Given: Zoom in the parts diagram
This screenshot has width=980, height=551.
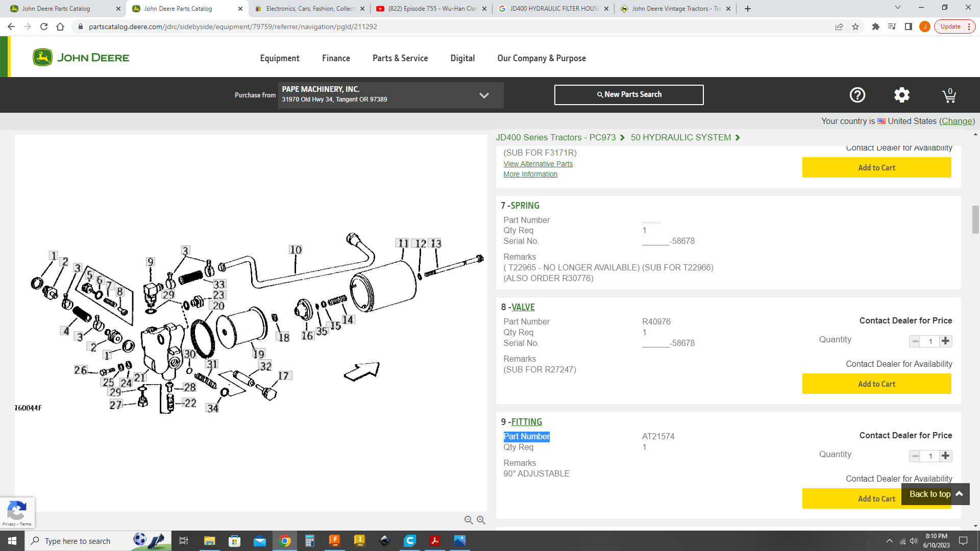Looking at the screenshot, I should (481, 520).
